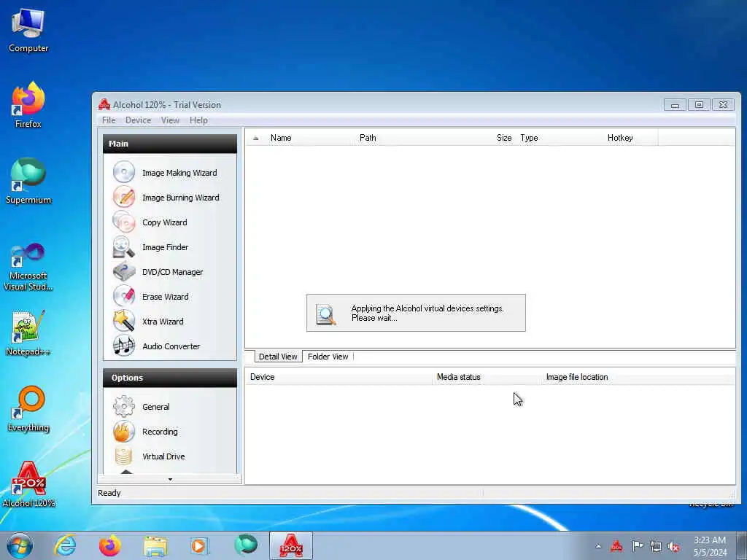Open the Computer desktop icon
The image size is (747, 560).
pos(28,31)
